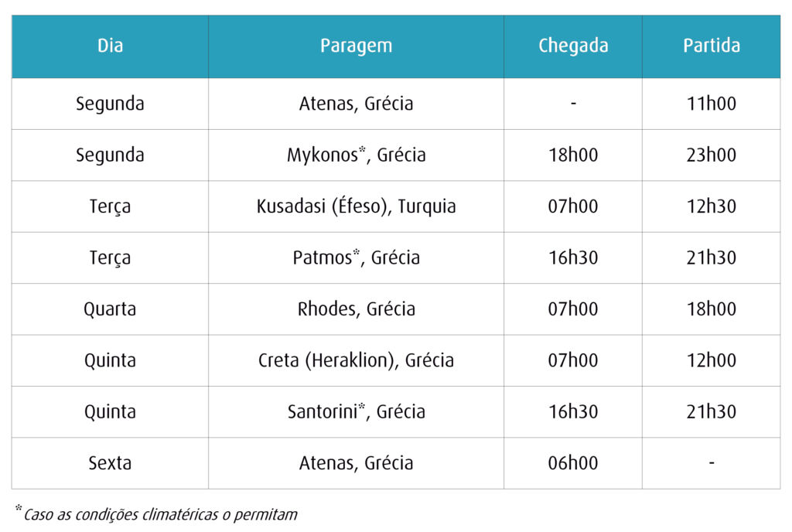
Task: Click the Dia column header
Action: (110, 46)
